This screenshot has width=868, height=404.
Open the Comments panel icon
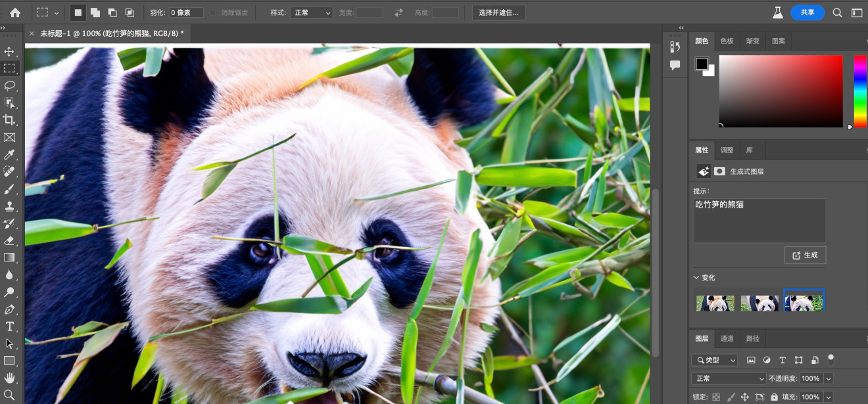pos(675,65)
